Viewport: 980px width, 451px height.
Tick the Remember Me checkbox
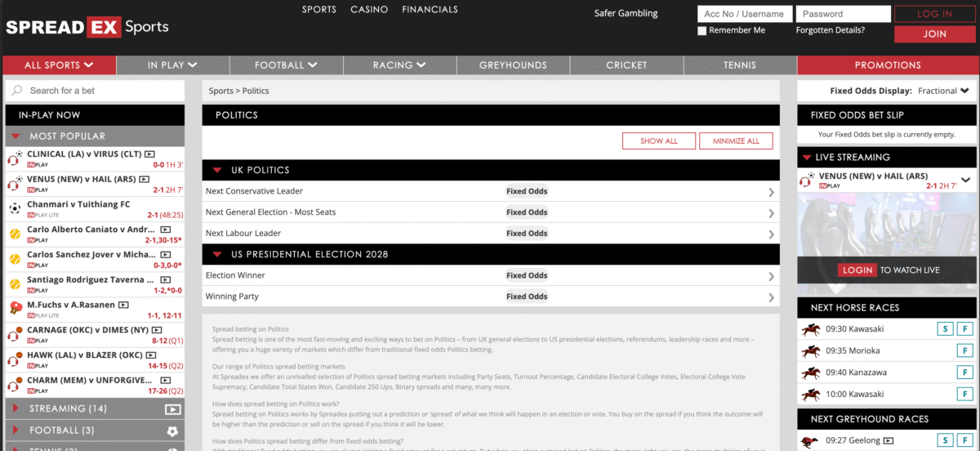tap(702, 31)
